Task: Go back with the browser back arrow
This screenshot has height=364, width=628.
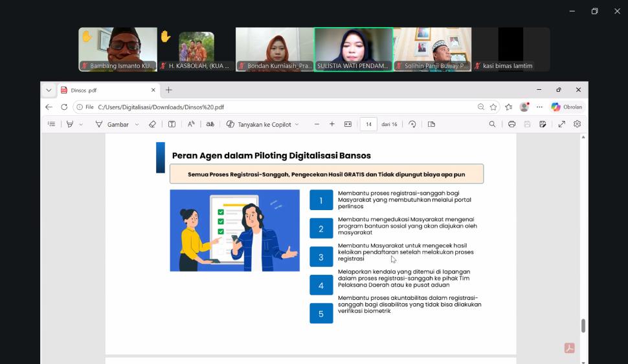Action: click(x=49, y=107)
